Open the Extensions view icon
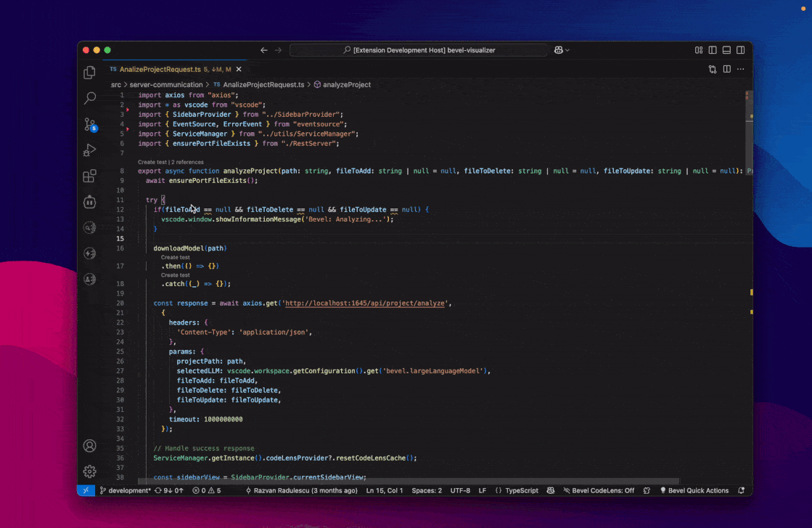Viewport: 812px width, 528px height. (90, 176)
